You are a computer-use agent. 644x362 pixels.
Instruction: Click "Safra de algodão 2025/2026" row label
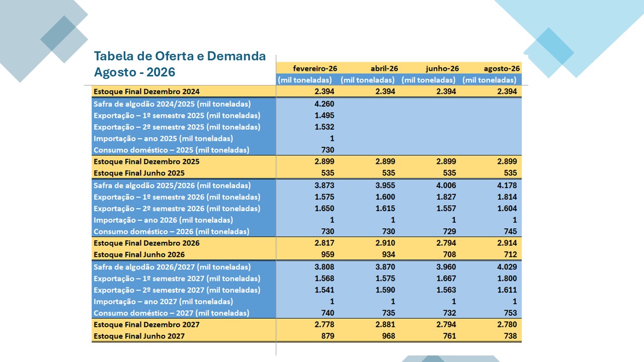coord(172,186)
